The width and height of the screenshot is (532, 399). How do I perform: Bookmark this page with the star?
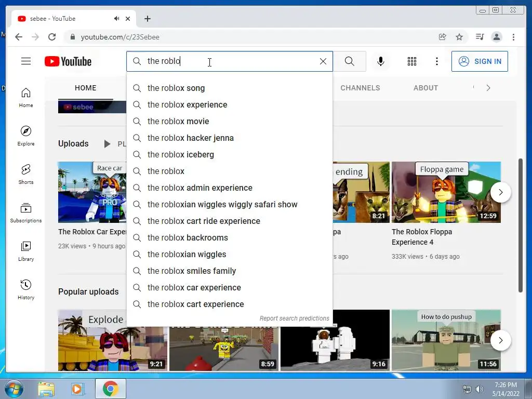coord(459,37)
